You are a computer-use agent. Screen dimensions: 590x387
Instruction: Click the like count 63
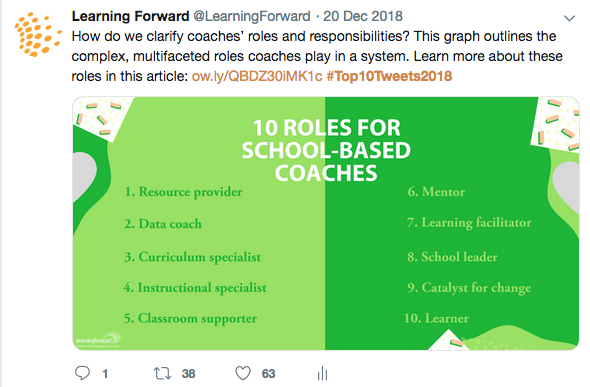tap(268, 373)
